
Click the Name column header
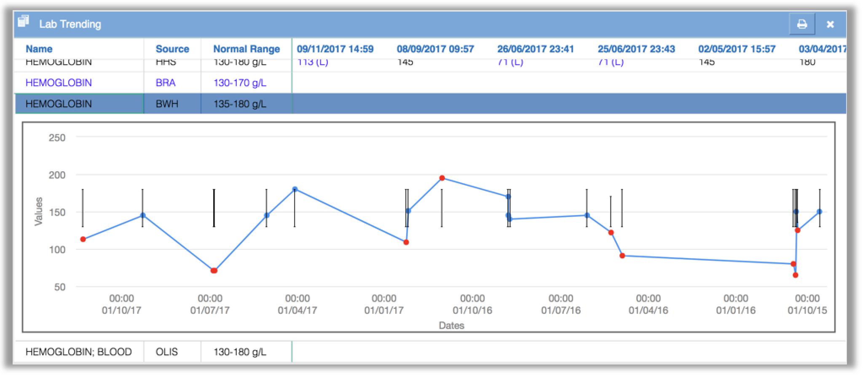[x=39, y=49]
